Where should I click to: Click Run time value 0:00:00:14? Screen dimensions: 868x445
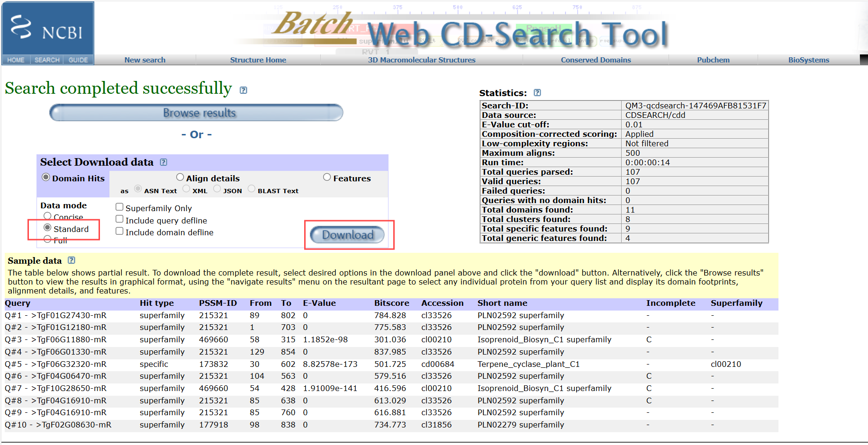point(648,162)
